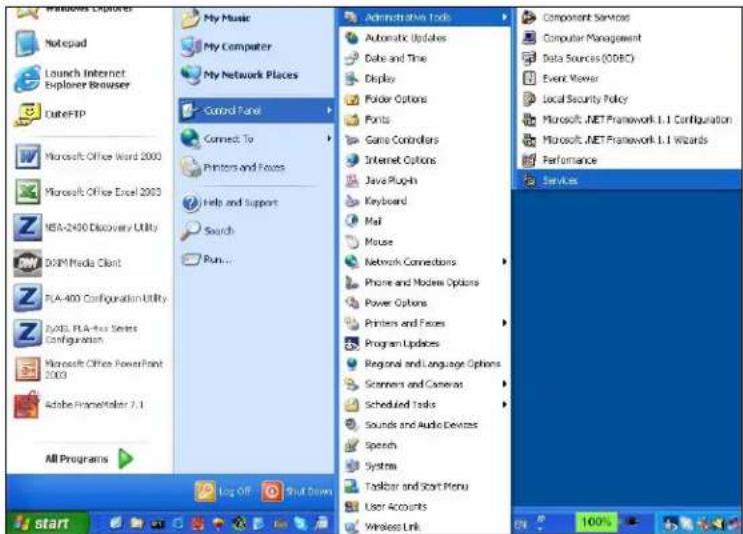Open Component Services entry
Viewport: 743px width, 534px height.
pos(628,18)
